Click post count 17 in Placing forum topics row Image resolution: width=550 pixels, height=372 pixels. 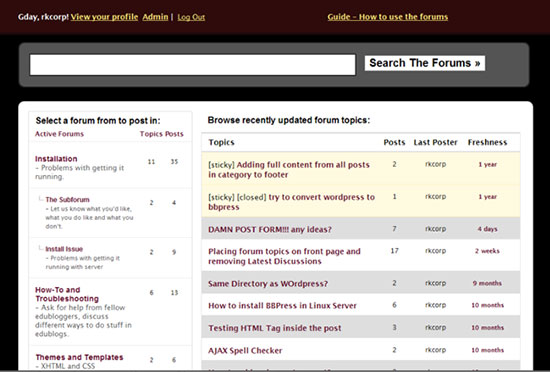pos(394,251)
